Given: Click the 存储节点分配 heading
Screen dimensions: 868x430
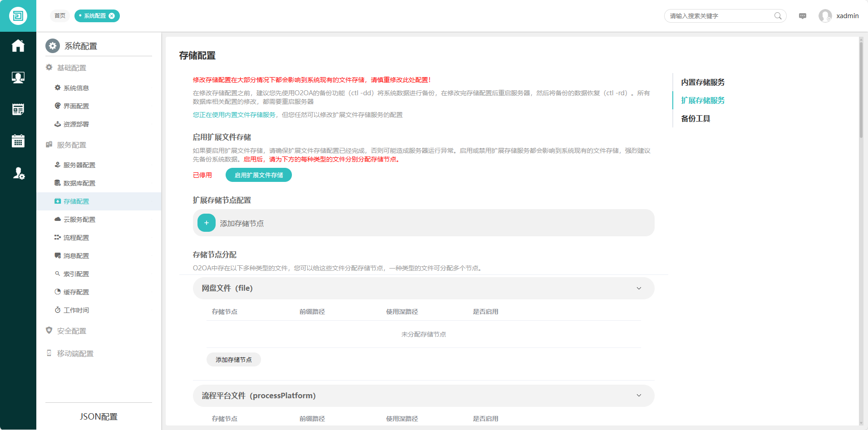Looking at the screenshot, I should click(215, 254).
